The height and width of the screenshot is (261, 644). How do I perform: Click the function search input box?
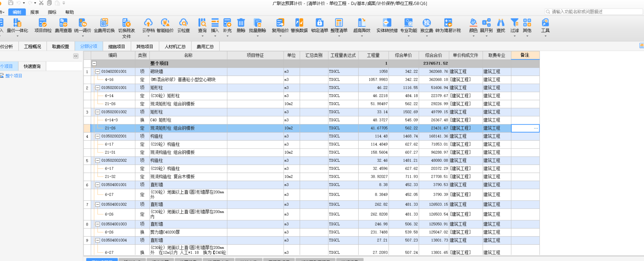point(593,12)
